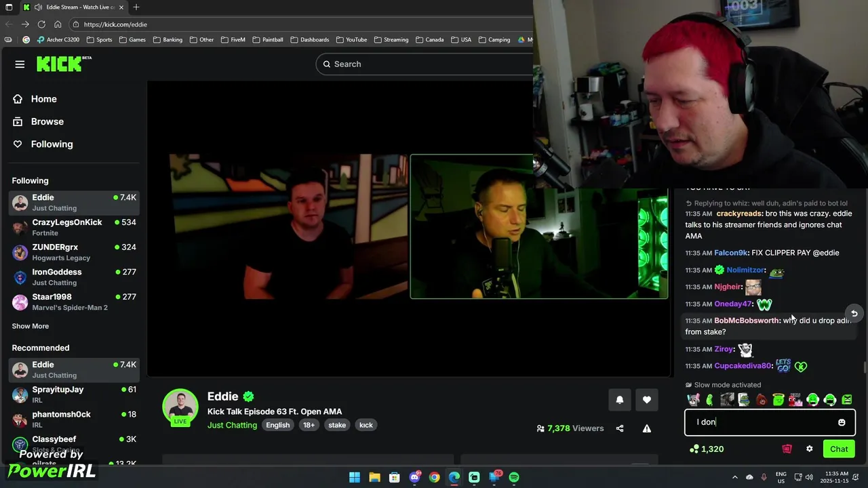
Task: Toggle follow heart button for Eddie
Action: point(646,400)
